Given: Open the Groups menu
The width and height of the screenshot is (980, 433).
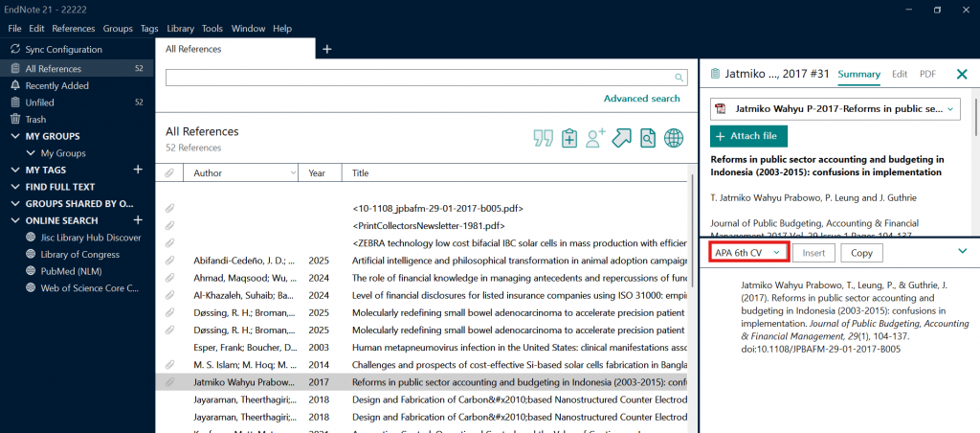Looking at the screenshot, I should coord(118,29).
